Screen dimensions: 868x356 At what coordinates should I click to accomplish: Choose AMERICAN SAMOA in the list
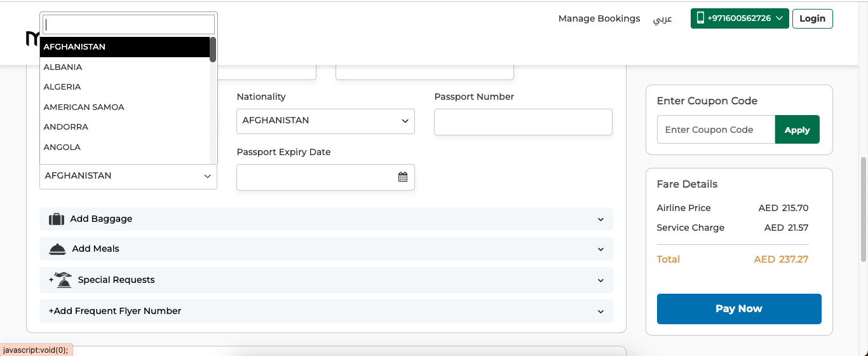coord(84,107)
